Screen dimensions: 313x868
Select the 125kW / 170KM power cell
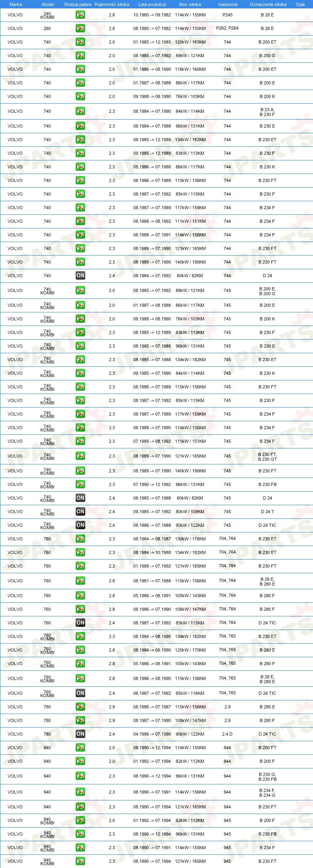190,650
